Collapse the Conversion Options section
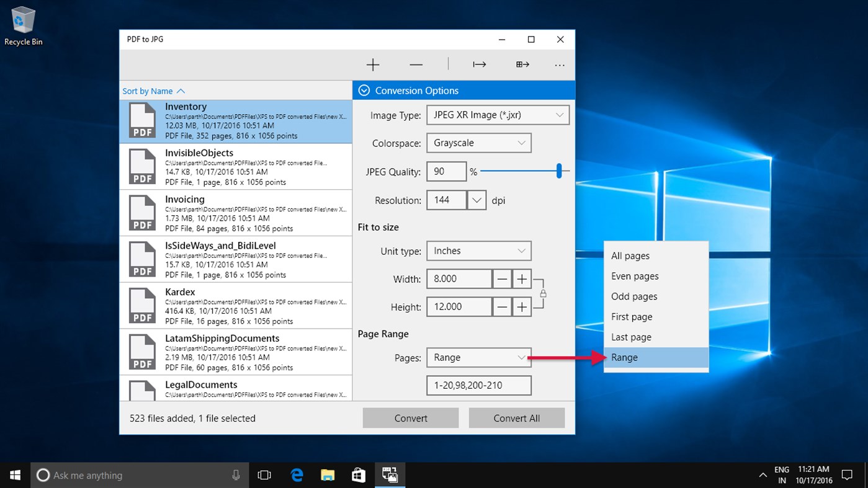868x488 pixels. (364, 91)
